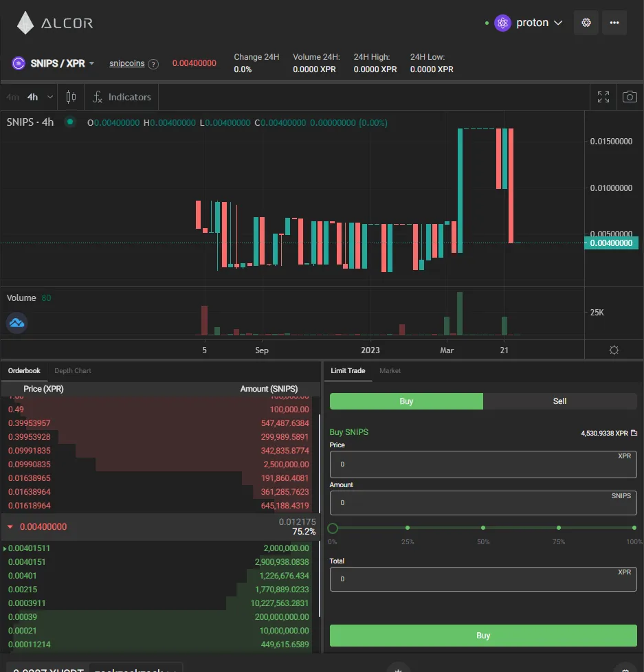The height and width of the screenshot is (672, 644).
Task: Click the 4,530.9338 XPR balance
Action: click(x=604, y=434)
